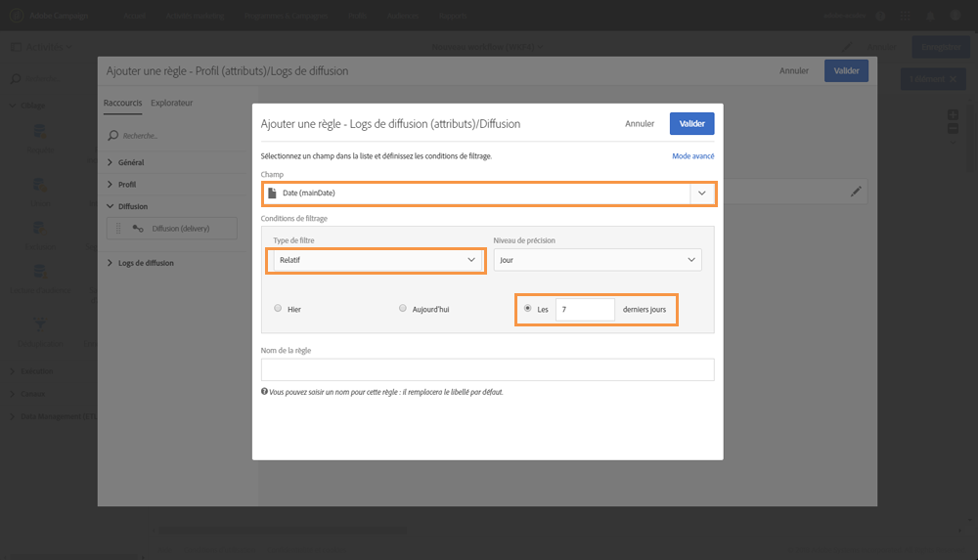978x560 pixels.
Task: Switch to the Explorateur tab
Action: tap(172, 103)
